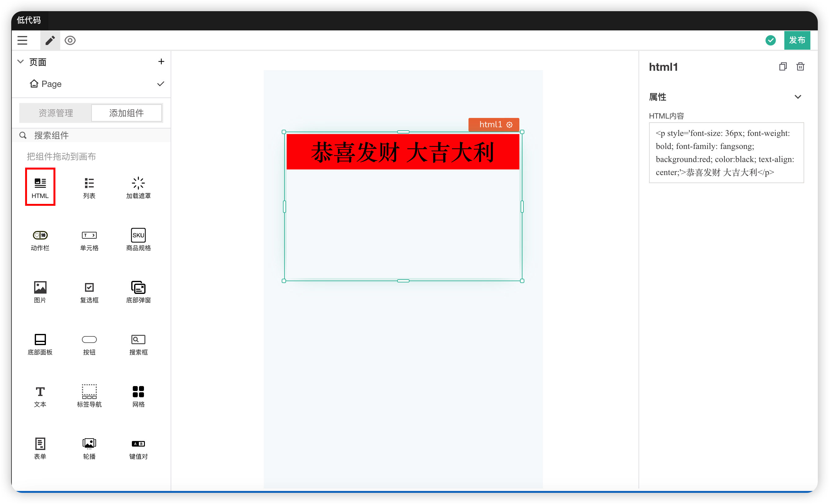829x504 pixels.
Task: Expand the Page item chevron
Action: 160,84
